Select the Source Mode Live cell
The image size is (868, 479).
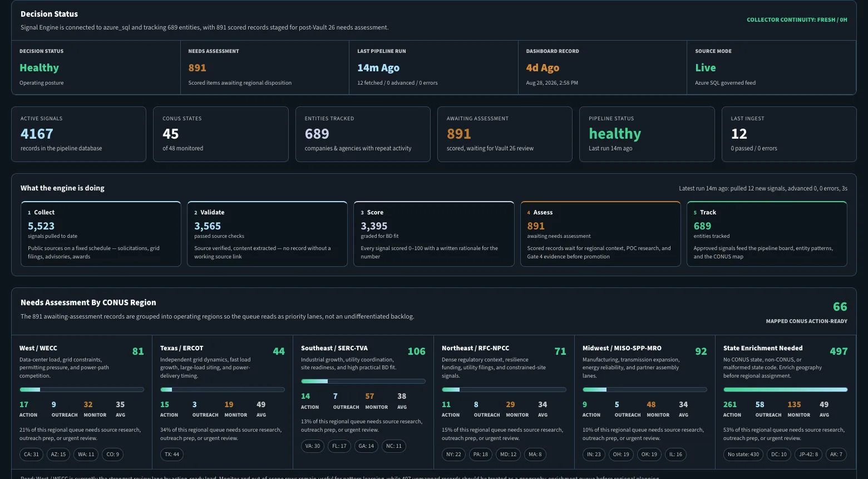click(772, 67)
